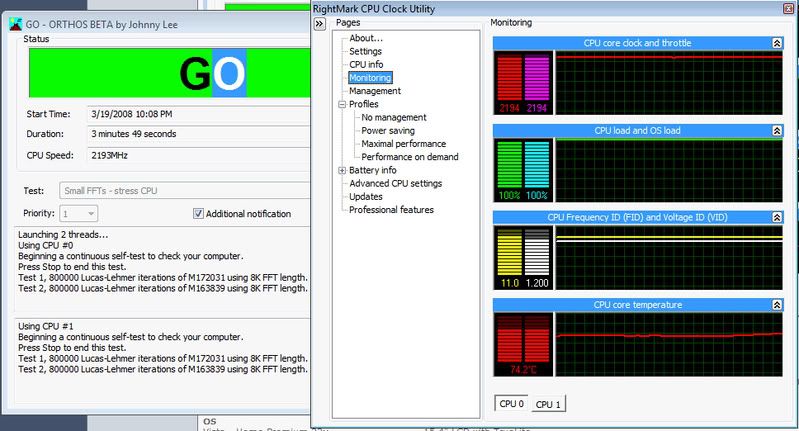The height and width of the screenshot is (431, 799).
Task: Select the Performance on demand profile
Action: (x=410, y=157)
